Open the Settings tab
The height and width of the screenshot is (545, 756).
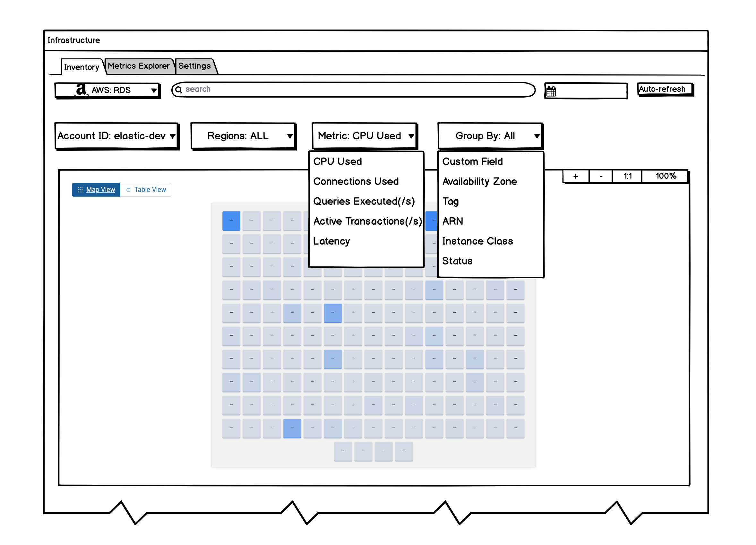(x=195, y=66)
